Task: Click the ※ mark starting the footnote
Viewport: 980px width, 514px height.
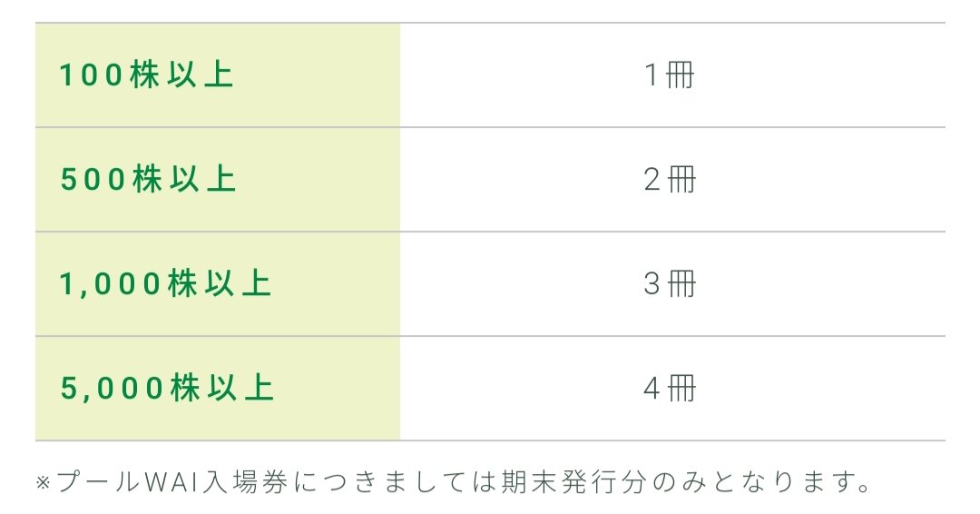Action: click(43, 483)
